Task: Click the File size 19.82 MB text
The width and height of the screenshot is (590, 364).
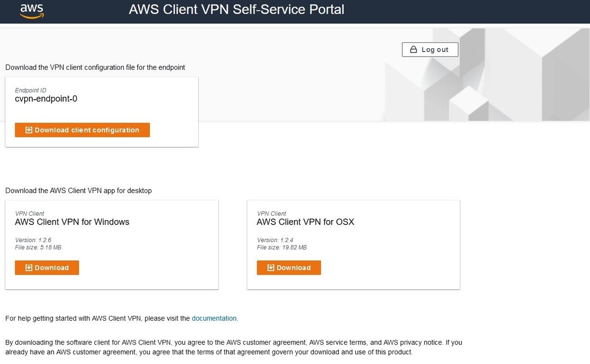Action: coord(282,248)
